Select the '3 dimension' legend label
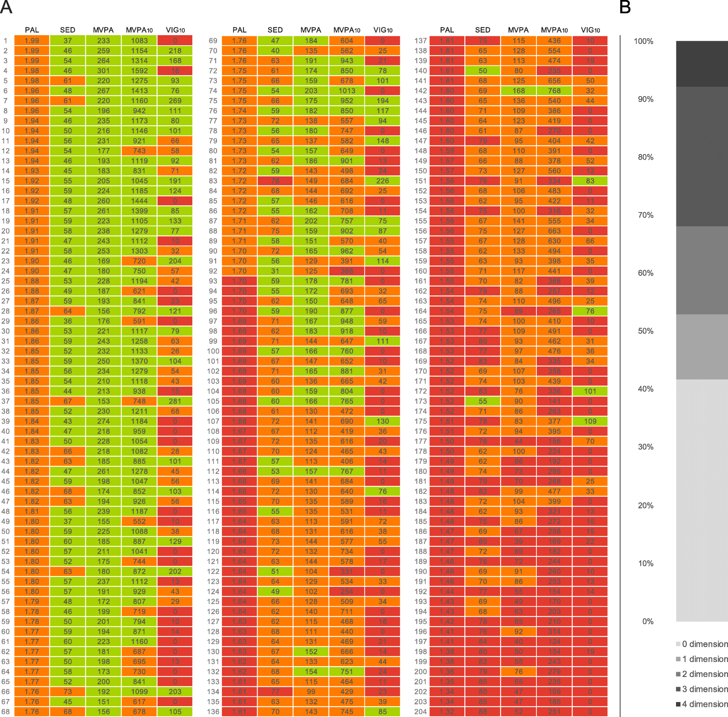 [705, 689]
